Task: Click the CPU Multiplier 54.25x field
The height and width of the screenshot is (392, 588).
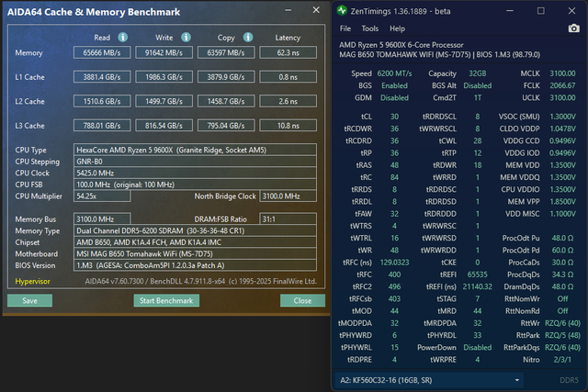Action: pos(102,196)
